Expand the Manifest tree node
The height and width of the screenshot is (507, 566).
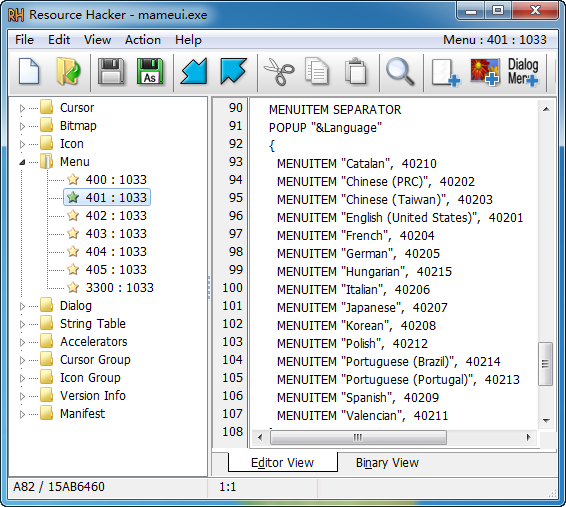(22, 414)
